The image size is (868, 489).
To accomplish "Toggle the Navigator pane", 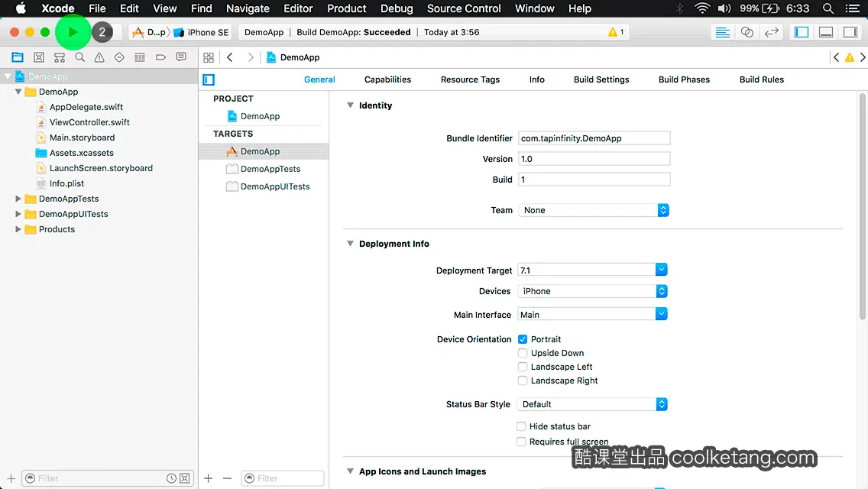I will point(802,32).
